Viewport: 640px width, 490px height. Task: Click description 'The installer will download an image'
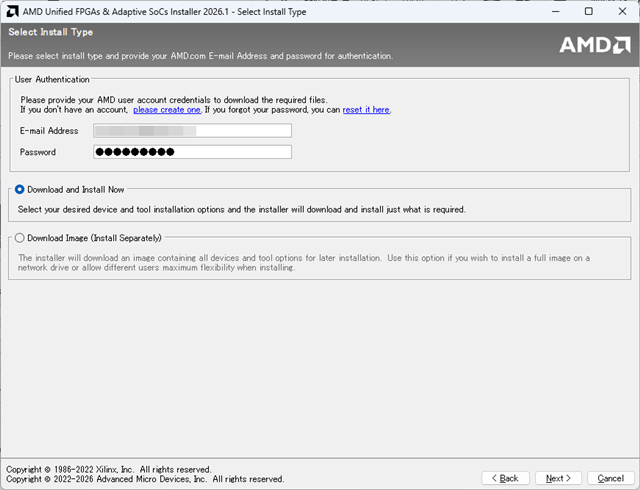point(304,263)
